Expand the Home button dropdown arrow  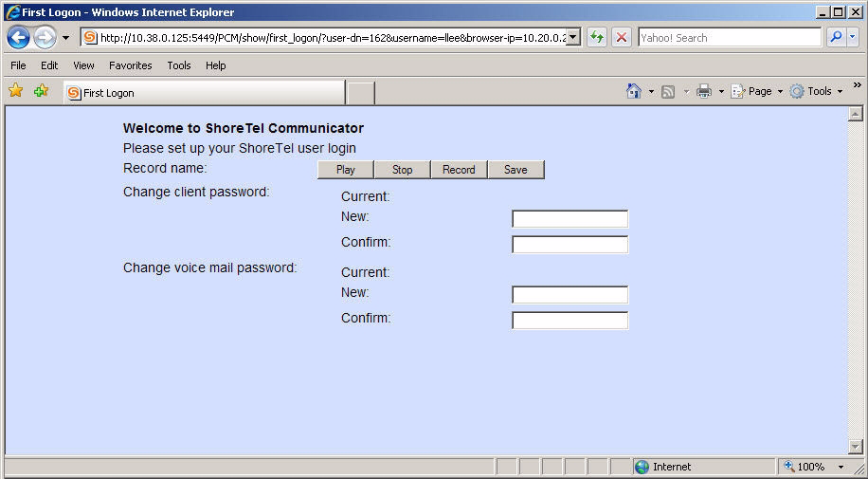click(x=651, y=91)
